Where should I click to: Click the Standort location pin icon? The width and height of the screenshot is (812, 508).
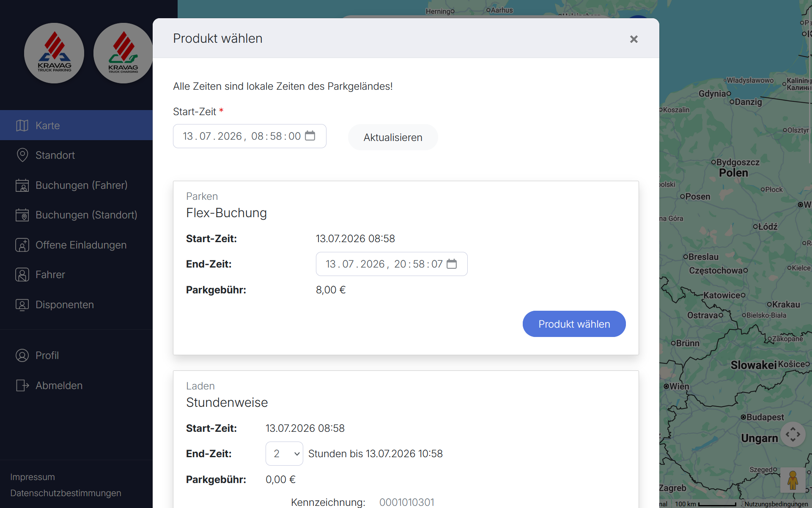22,155
